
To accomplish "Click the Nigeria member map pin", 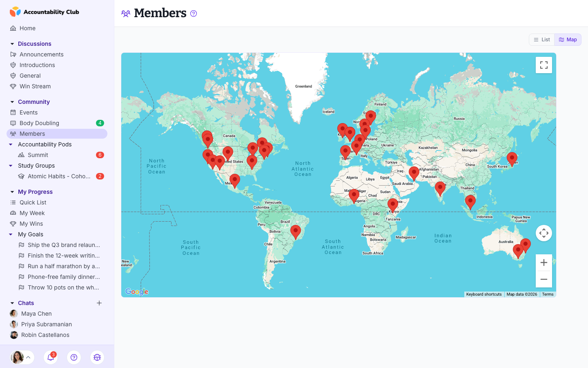I will coord(354,196).
